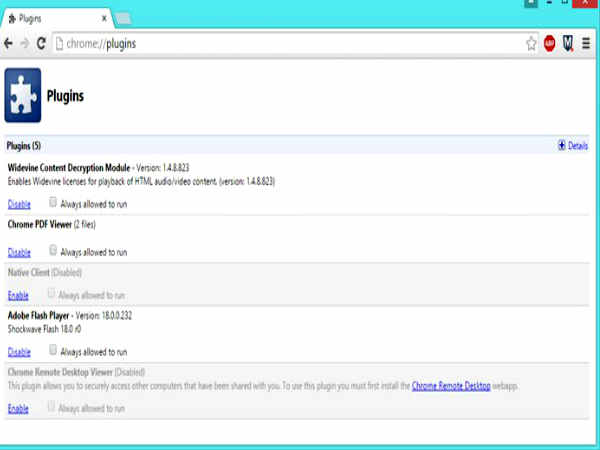This screenshot has width=600, height=450.
Task: Click the Native Client (Disabled) title
Action: click(x=45, y=272)
